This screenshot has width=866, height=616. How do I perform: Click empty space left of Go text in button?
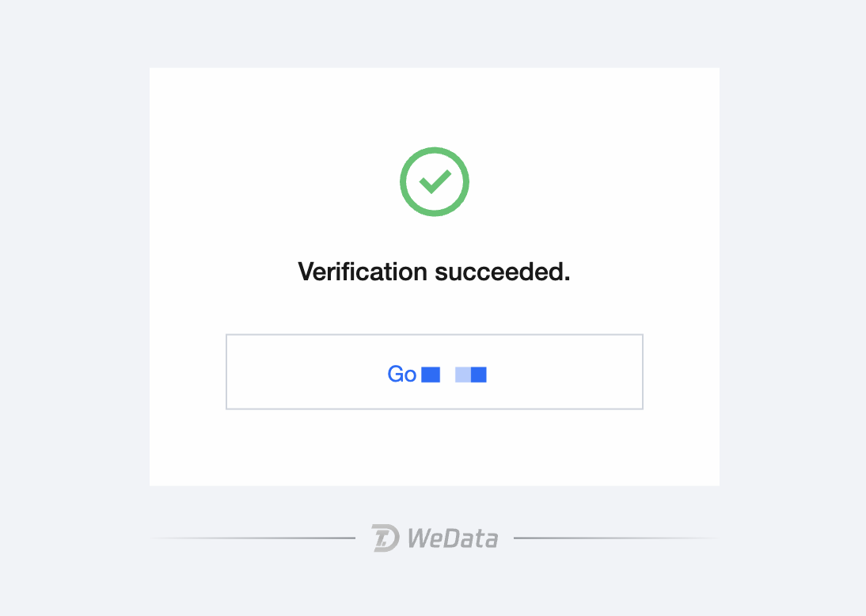[x=301, y=372]
